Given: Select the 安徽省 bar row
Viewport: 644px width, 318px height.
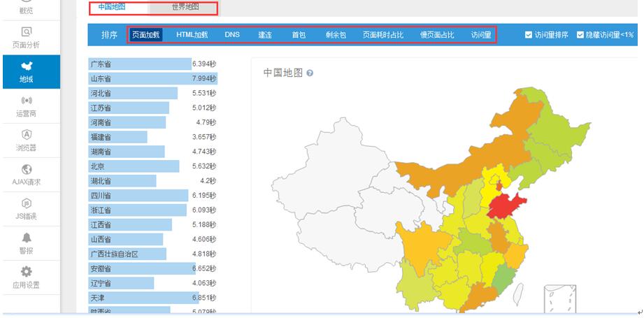Looking at the screenshot, I should pos(153,269).
